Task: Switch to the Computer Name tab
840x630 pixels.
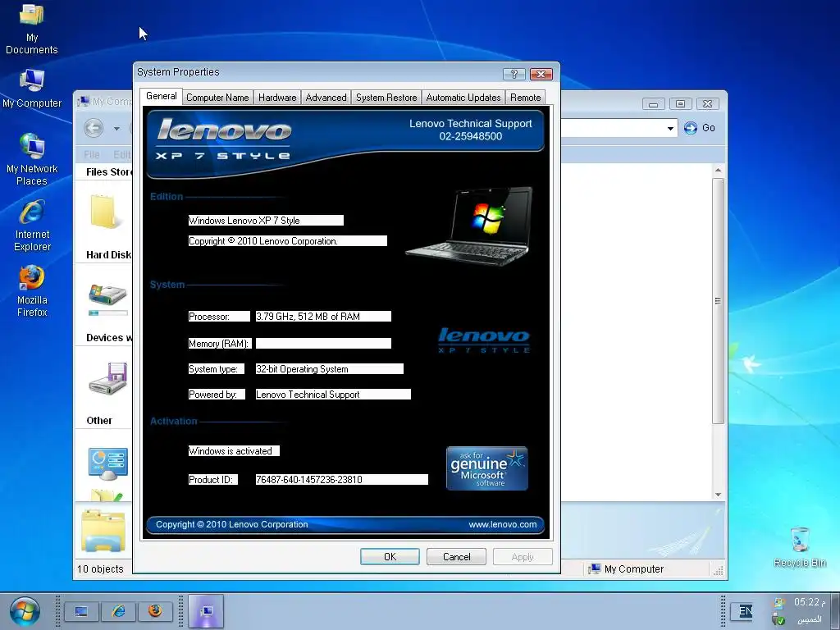Action: (217, 98)
